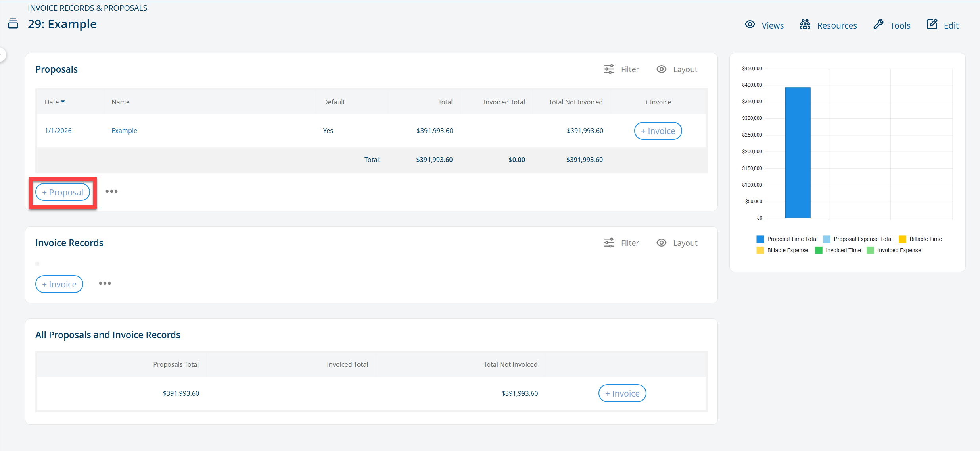The image size is (980, 451).
Task: Click the Proposals Layout label
Action: pos(685,69)
